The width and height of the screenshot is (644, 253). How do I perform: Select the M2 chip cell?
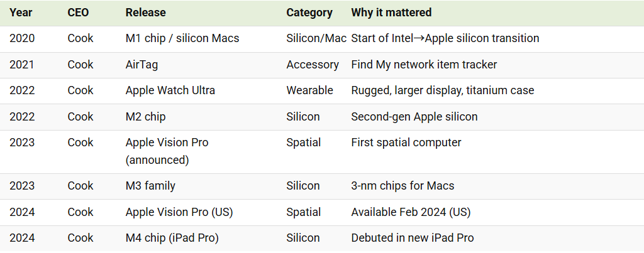point(146,117)
